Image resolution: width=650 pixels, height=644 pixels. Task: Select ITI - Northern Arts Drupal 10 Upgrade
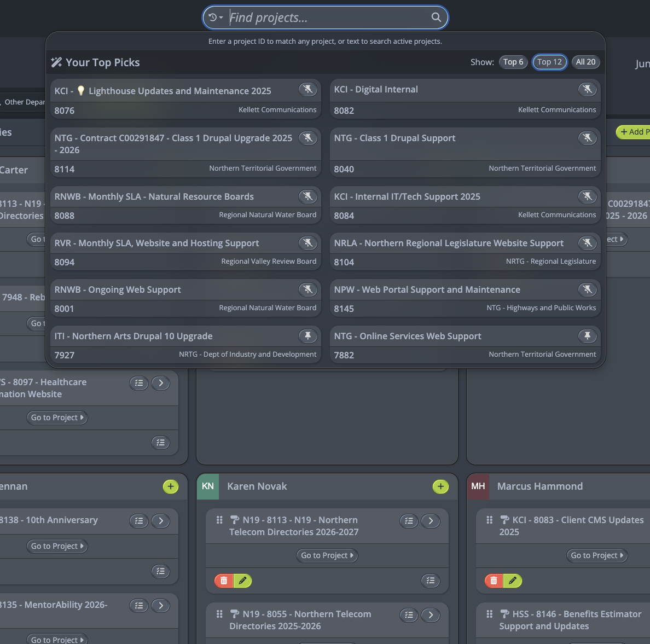185,345
